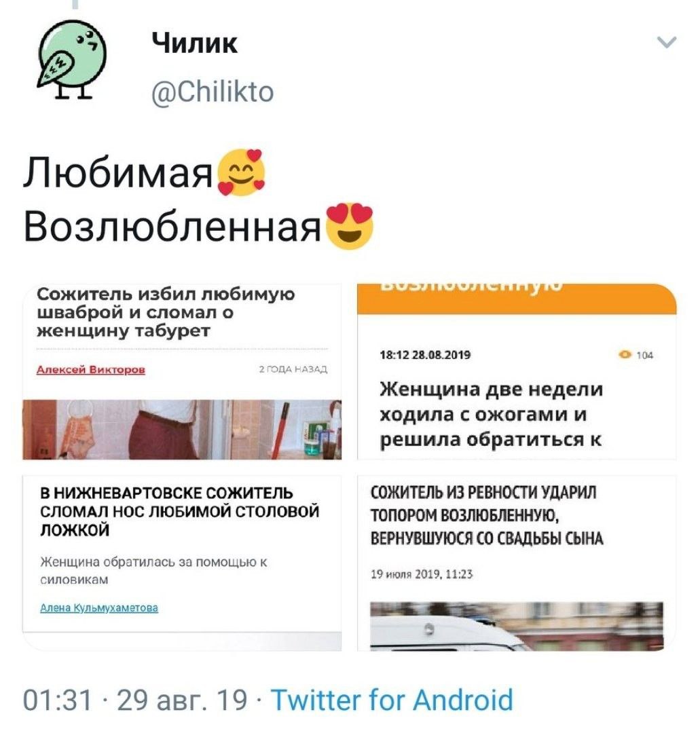Image resolution: width=700 pixels, height=733 pixels.
Task: Click the orange eye views icon
Action: [x=625, y=355]
